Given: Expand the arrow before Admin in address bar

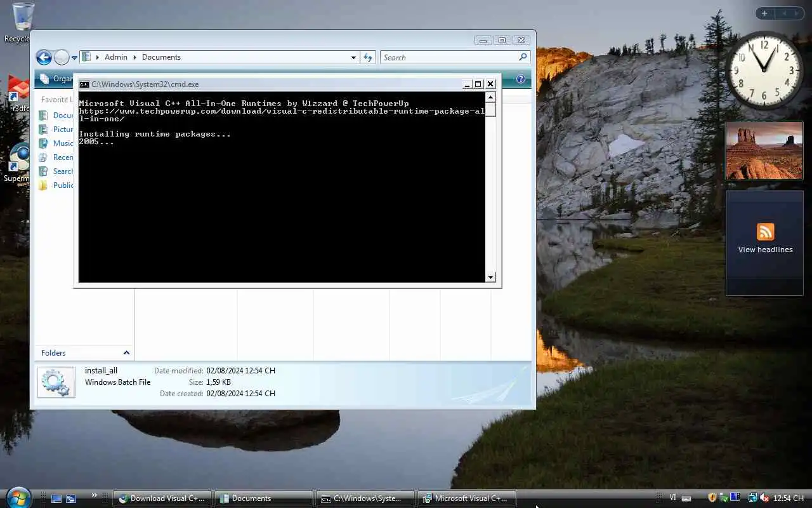Looking at the screenshot, I should coord(97,57).
